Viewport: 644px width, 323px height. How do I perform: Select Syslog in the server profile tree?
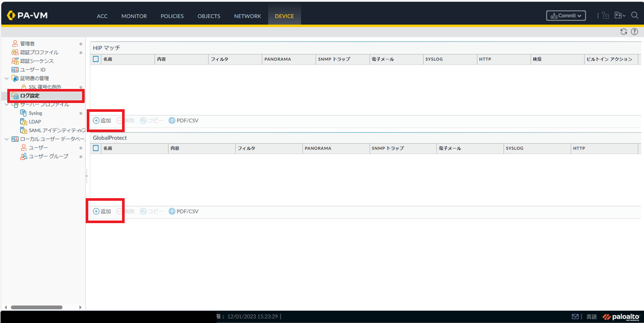point(35,113)
